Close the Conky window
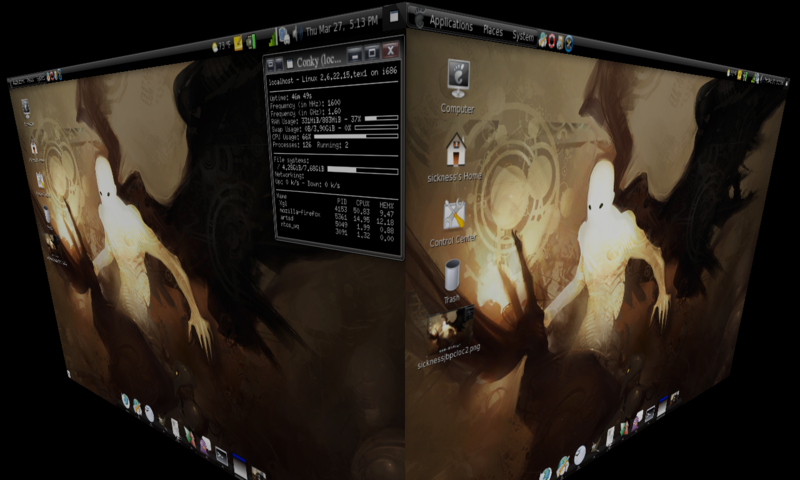800x480 pixels. coord(390,50)
